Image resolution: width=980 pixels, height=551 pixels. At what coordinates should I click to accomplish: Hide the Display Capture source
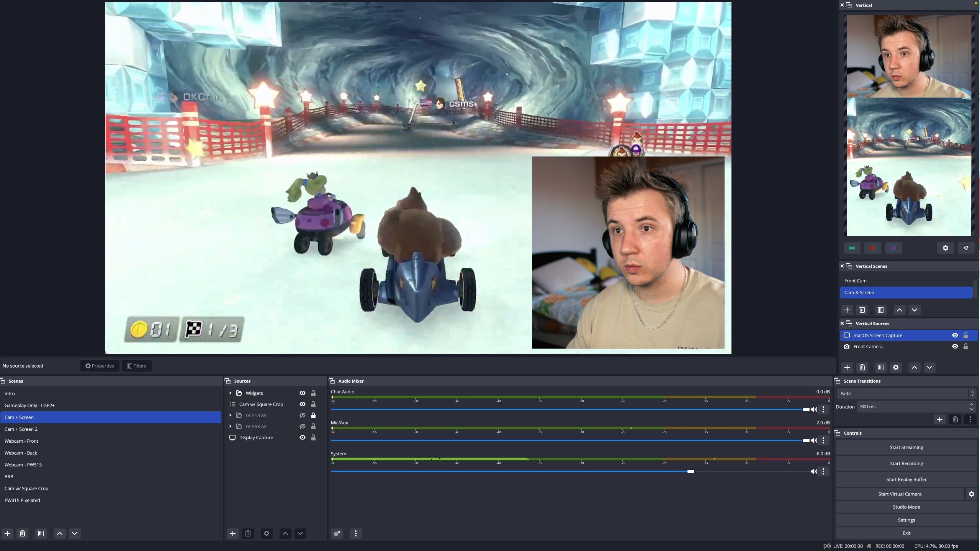(302, 437)
